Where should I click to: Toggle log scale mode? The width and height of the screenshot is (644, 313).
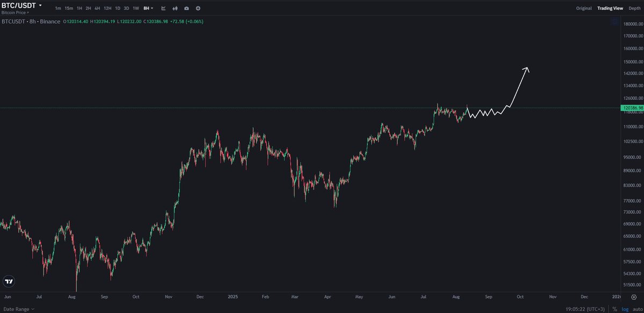click(625, 309)
